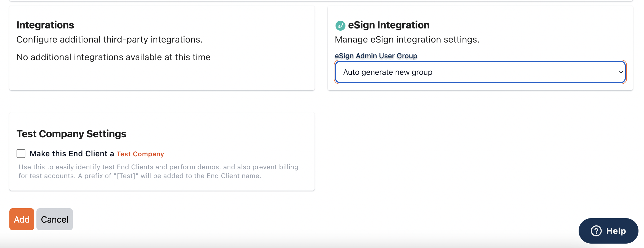The height and width of the screenshot is (248, 644).
Task: Click the Test Company orange label
Action: (x=140, y=154)
